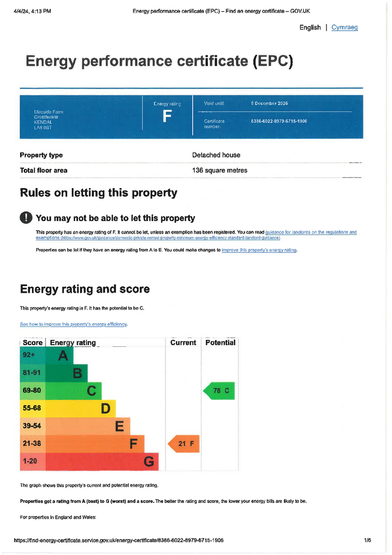Image resolution: width=392 pixels, height=555 pixels.
Task: Click the certificate number 8386-6022-8979-6715-1906
Action: (279, 121)
